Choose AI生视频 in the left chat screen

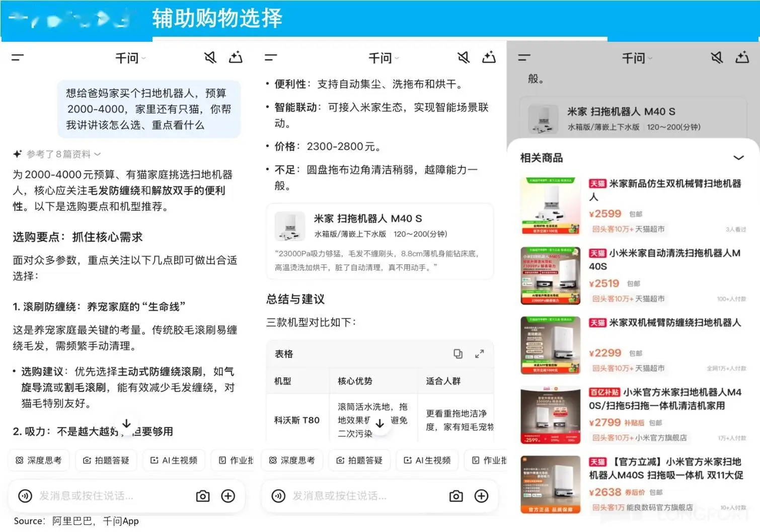174,461
